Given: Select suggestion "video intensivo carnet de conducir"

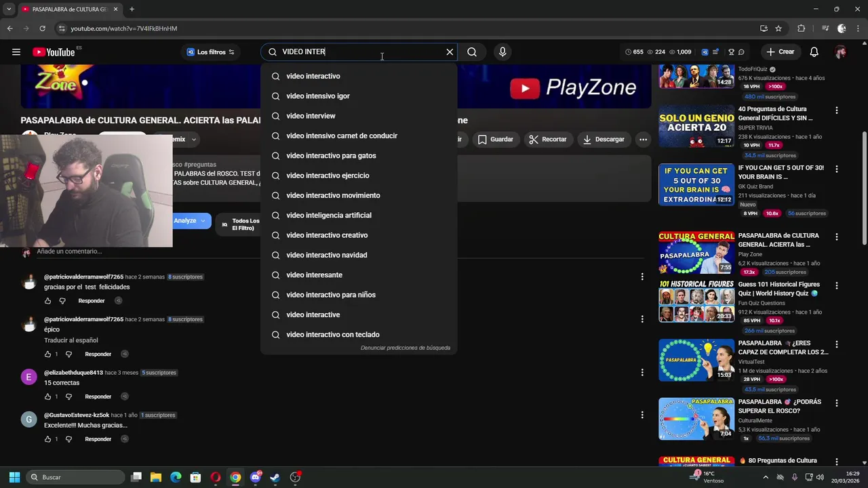Looking at the screenshot, I should coord(359,136).
